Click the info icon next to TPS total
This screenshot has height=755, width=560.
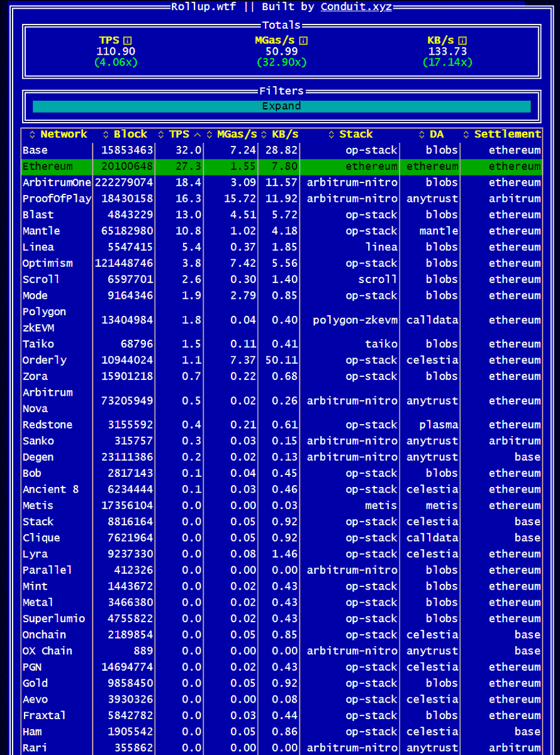click(128, 40)
